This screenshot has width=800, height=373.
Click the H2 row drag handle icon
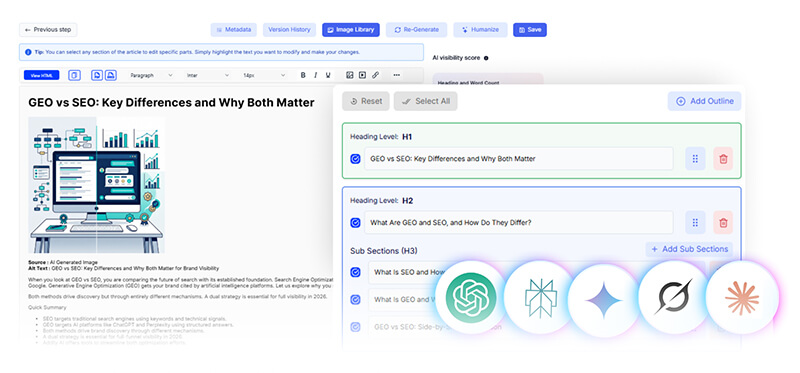click(x=695, y=222)
